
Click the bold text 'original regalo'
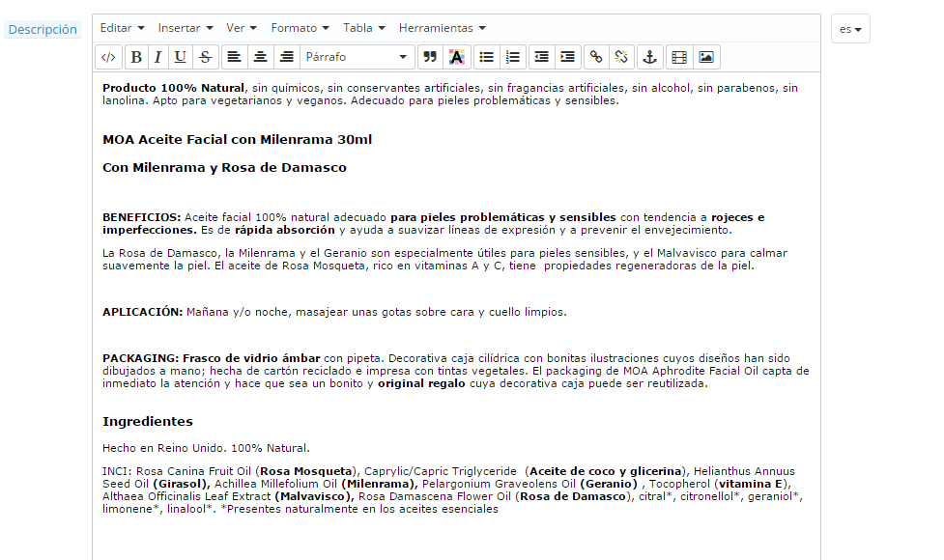coord(421,383)
